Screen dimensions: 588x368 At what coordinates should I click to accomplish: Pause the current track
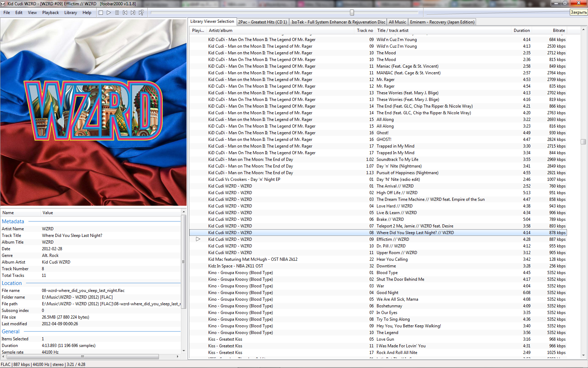[x=117, y=13]
